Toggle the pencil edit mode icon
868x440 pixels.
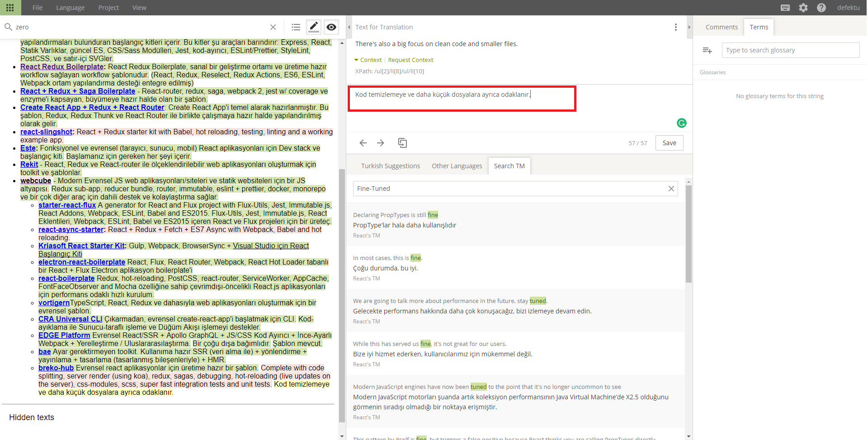pos(314,27)
